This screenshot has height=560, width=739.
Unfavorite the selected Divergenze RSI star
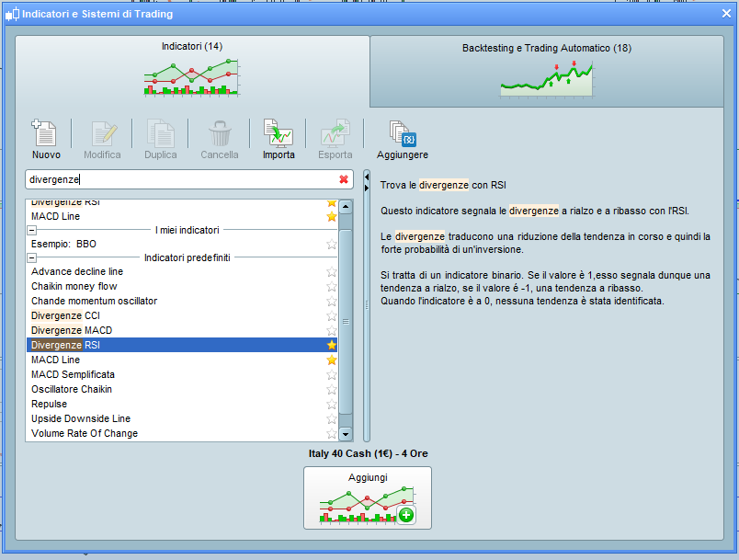coord(332,345)
